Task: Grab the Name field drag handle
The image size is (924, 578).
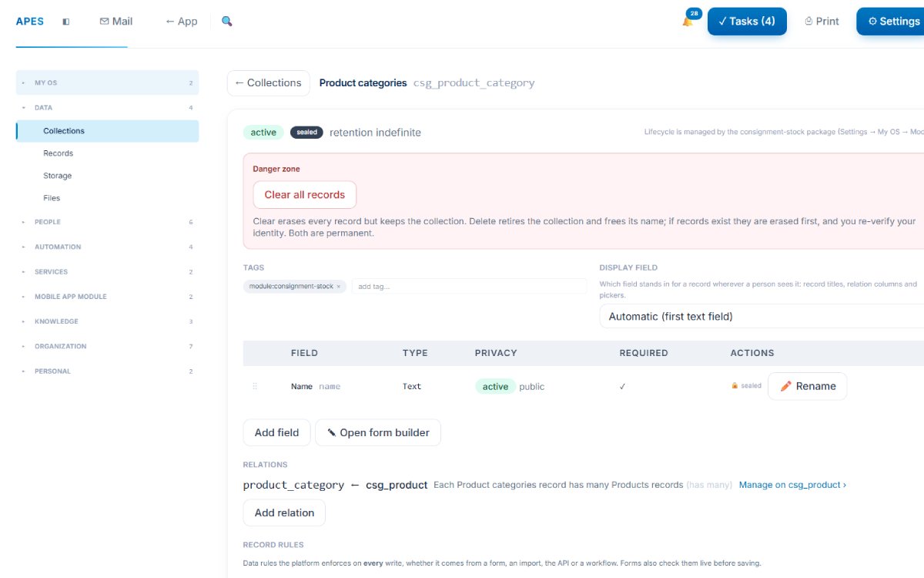Action: click(x=255, y=386)
